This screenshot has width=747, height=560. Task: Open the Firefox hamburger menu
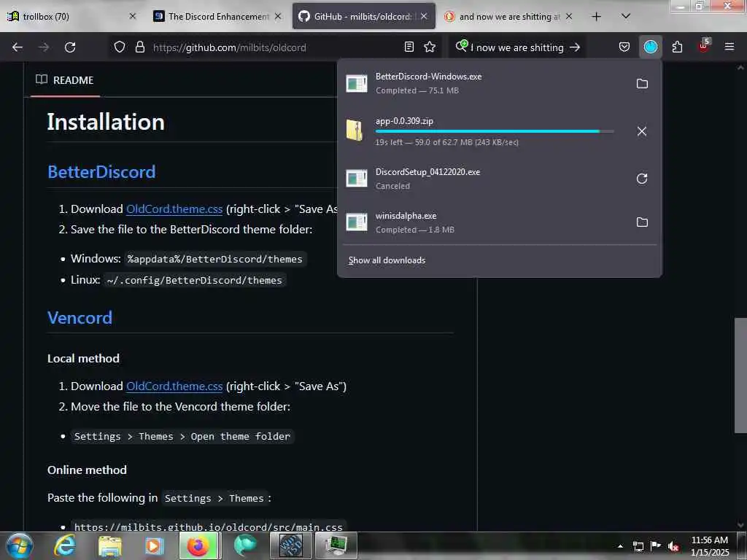pyautogui.click(x=729, y=47)
